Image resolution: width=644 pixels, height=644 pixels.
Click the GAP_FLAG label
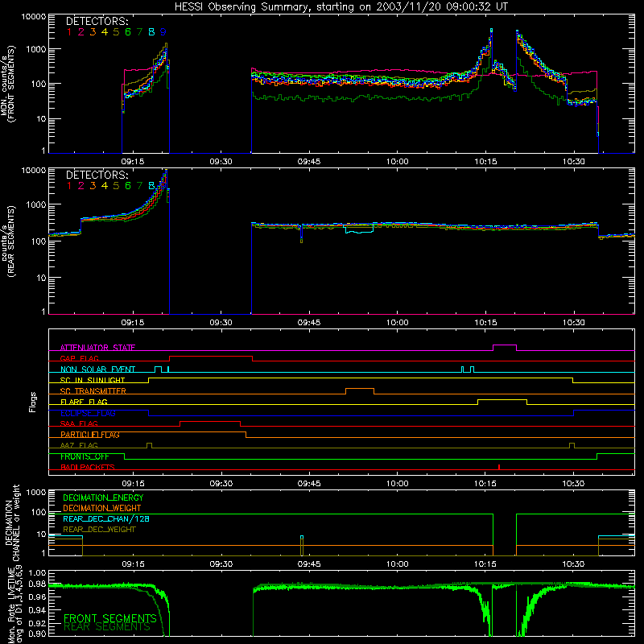pos(79,358)
